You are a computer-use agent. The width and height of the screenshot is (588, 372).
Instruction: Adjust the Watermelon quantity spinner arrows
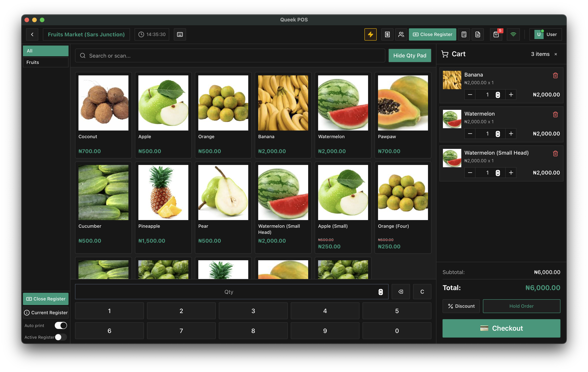click(498, 134)
